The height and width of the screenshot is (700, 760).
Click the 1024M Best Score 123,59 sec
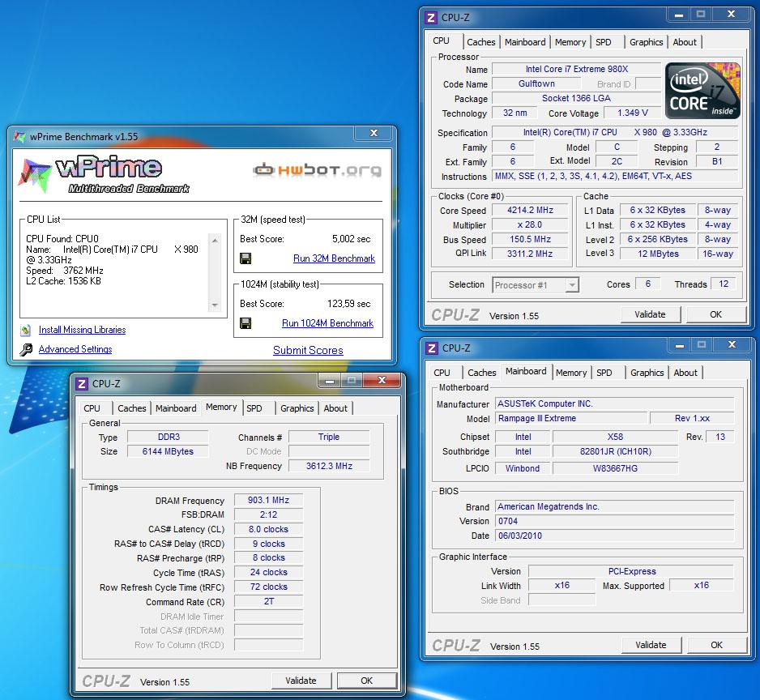click(x=349, y=304)
